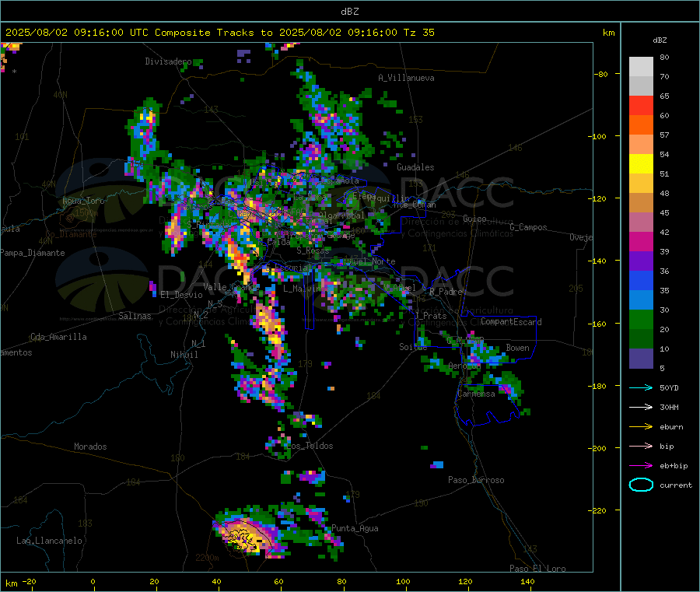
Task: Click the 'A_Villanueva' map label
Action: tap(406, 78)
